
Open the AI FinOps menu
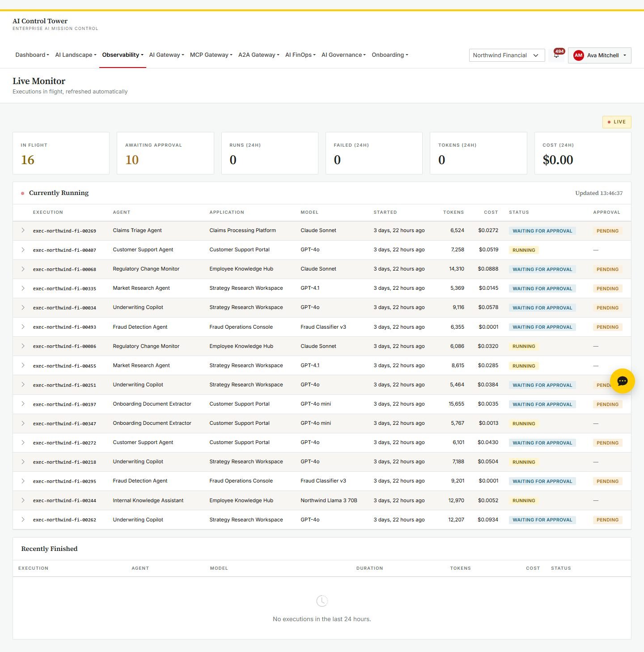coord(300,55)
